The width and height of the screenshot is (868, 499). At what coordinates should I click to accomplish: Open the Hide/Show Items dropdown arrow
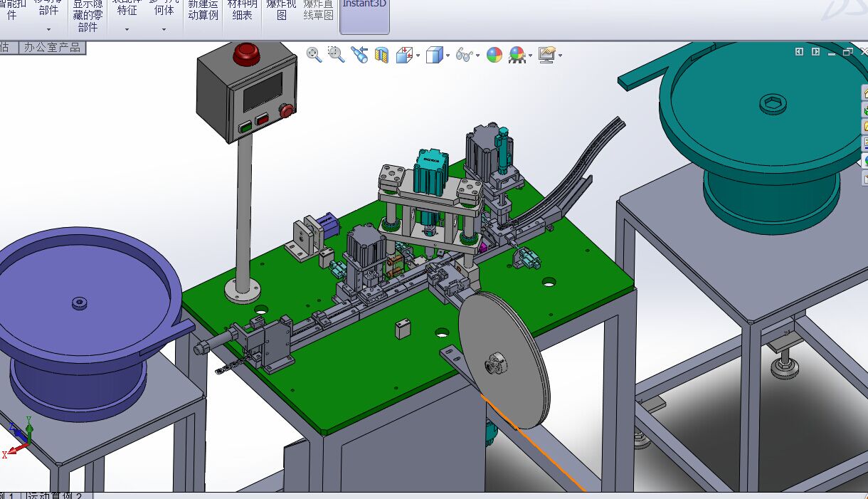click(x=478, y=56)
